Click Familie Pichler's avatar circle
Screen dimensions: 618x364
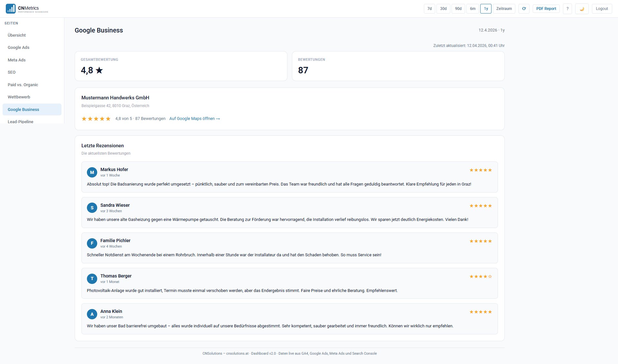click(92, 243)
